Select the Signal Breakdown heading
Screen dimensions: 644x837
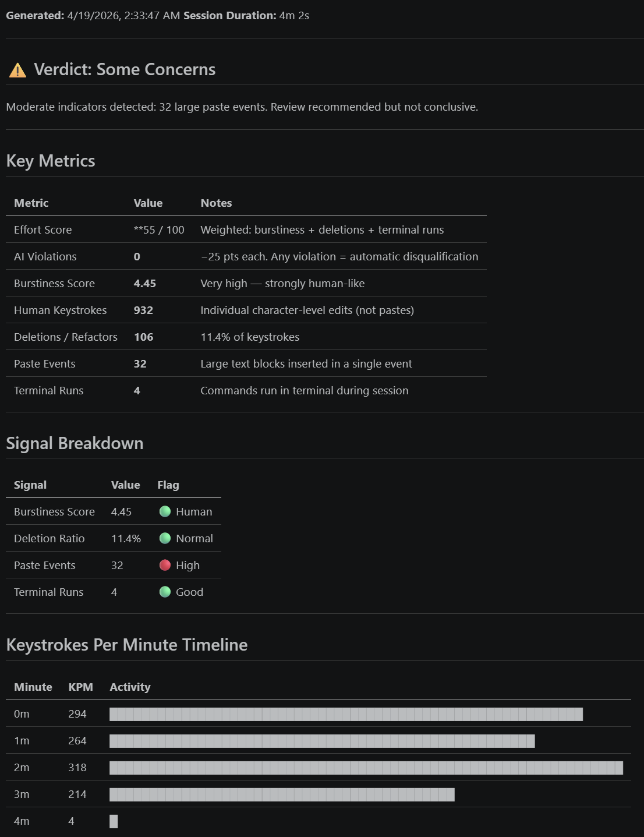(x=75, y=443)
